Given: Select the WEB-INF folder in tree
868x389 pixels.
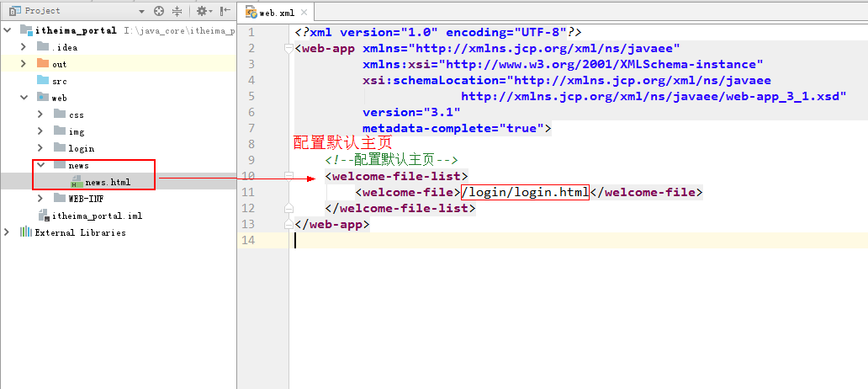Looking at the screenshot, I should [x=86, y=199].
